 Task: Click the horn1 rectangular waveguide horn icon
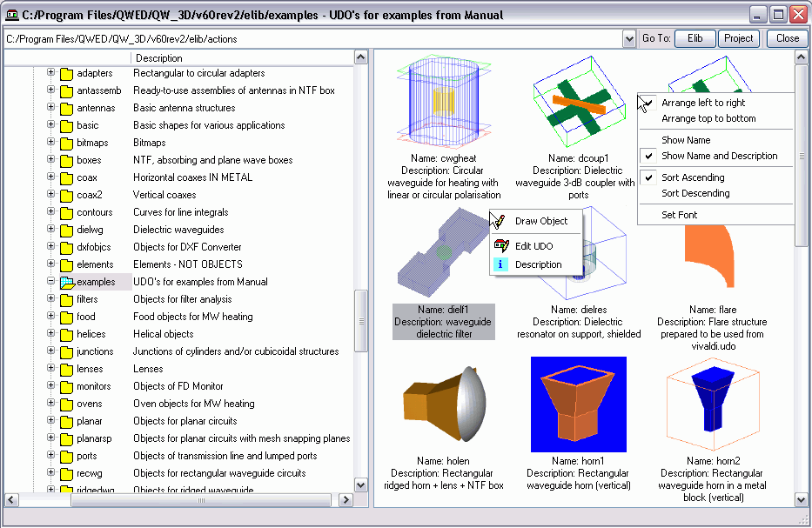click(578, 405)
